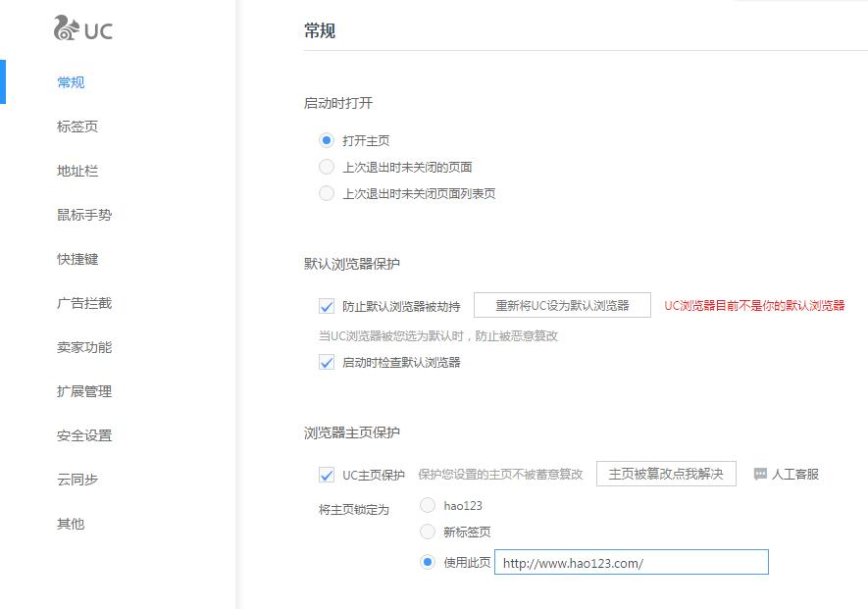This screenshot has width=868, height=609.
Task: Choose 上次退出时未关闭页面列表页 option
Action: coord(326,193)
